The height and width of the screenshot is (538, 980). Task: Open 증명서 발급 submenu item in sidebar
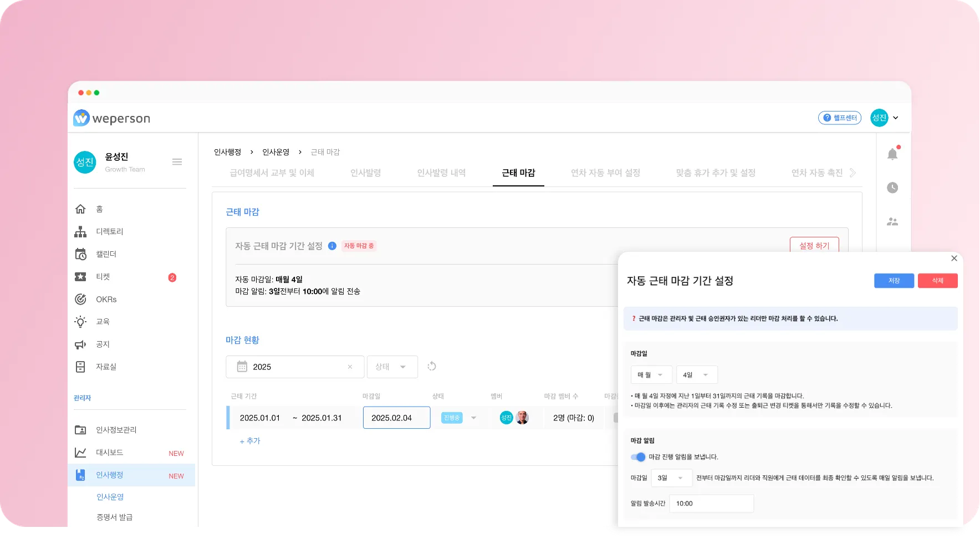point(115,517)
